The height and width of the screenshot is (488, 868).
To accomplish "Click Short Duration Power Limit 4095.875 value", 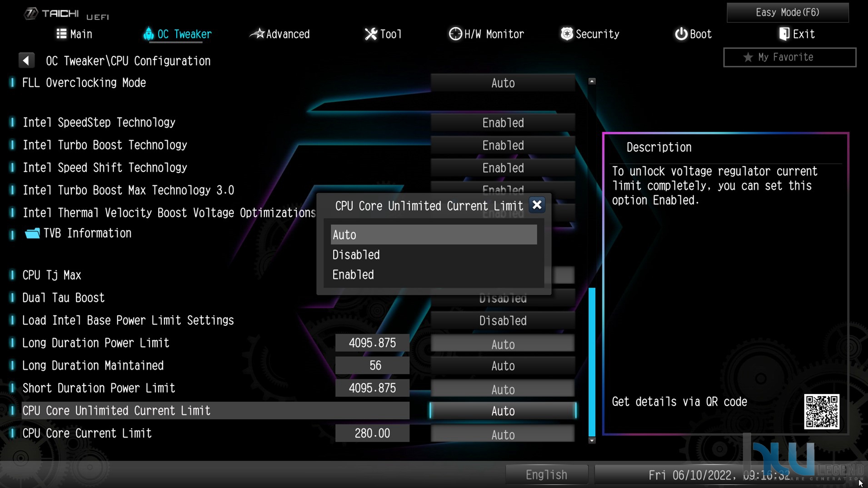I will tap(372, 388).
